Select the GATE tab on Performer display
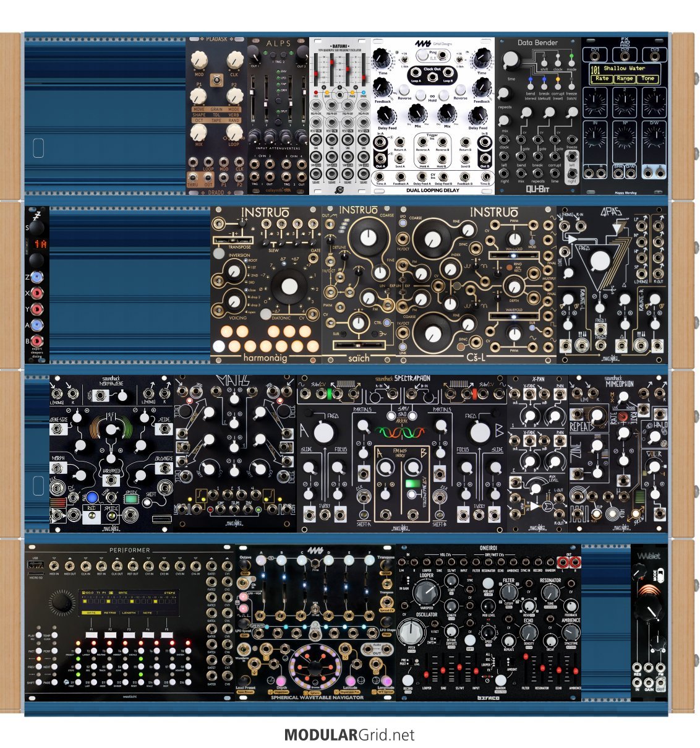Screen dimensions: 700x748 point(90,613)
